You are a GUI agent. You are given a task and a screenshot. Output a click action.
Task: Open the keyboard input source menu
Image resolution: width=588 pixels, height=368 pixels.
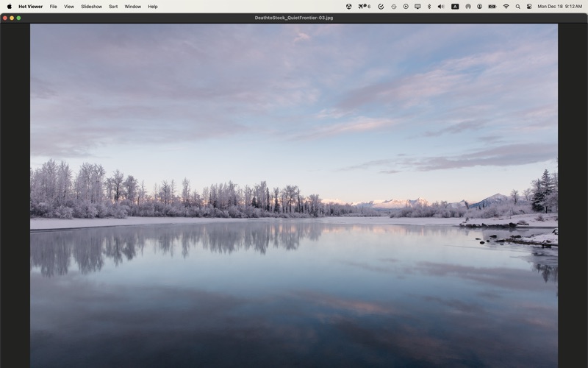click(455, 7)
